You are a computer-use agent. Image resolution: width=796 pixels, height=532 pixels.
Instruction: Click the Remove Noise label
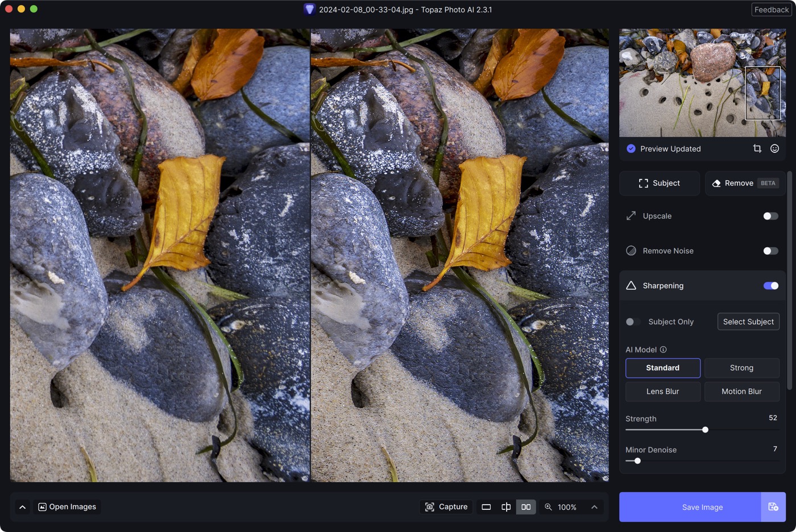point(668,251)
